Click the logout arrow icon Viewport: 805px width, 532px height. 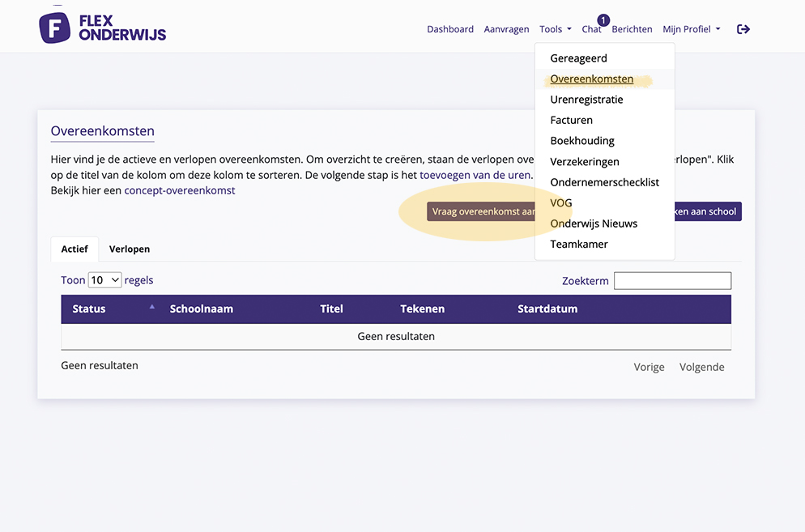tap(743, 29)
